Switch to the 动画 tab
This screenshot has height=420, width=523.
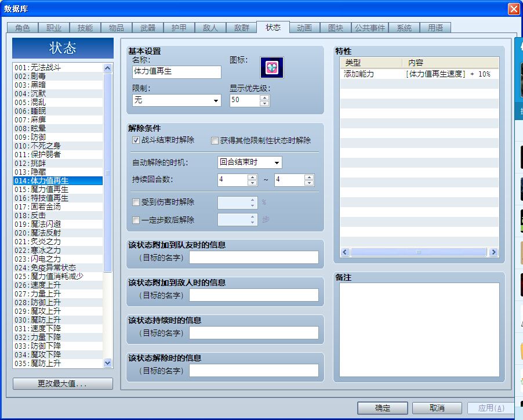pyautogui.click(x=304, y=28)
